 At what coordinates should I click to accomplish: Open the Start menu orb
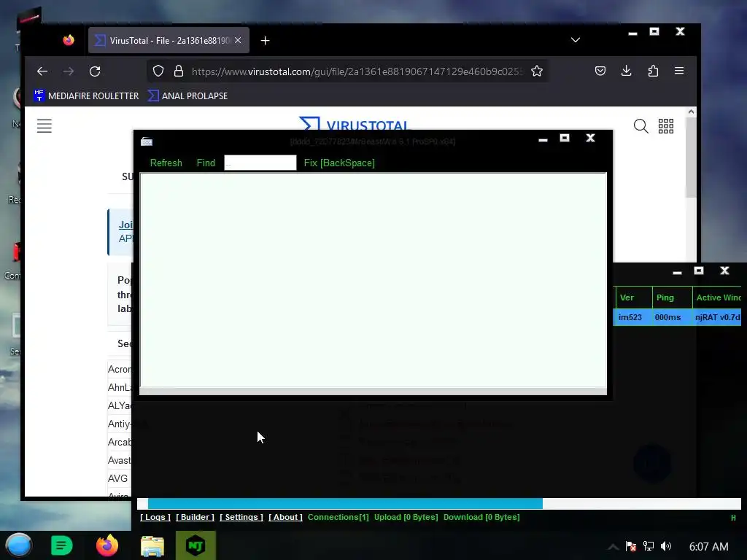(18, 545)
